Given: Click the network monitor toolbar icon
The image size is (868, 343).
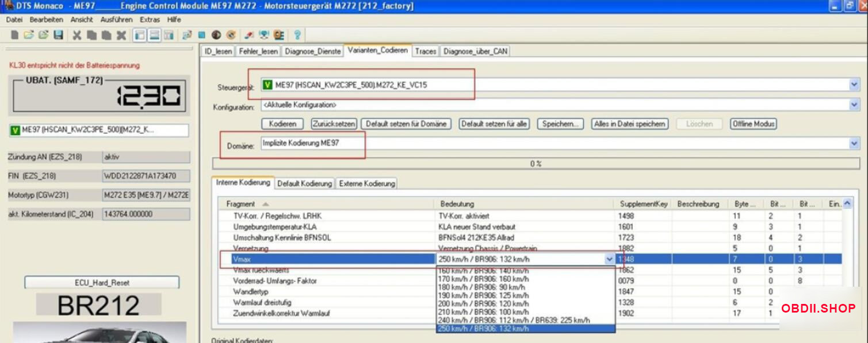Looking at the screenshot, I should pos(264,36).
